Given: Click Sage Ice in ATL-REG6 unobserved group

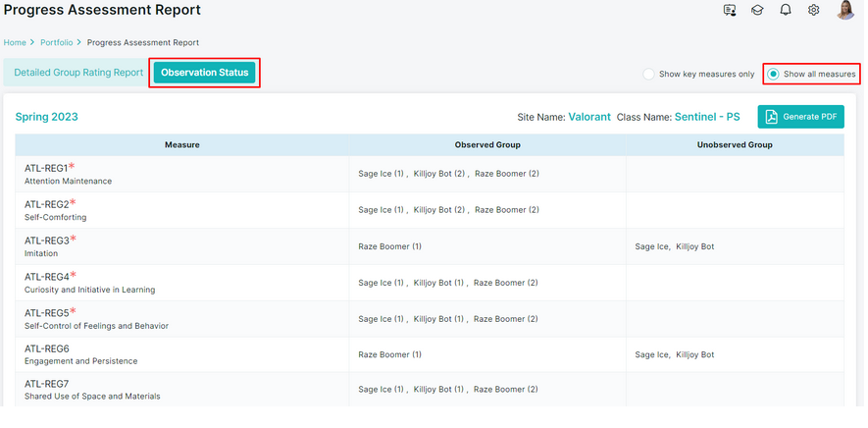Looking at the screenshot, I should tap(652, 354).
